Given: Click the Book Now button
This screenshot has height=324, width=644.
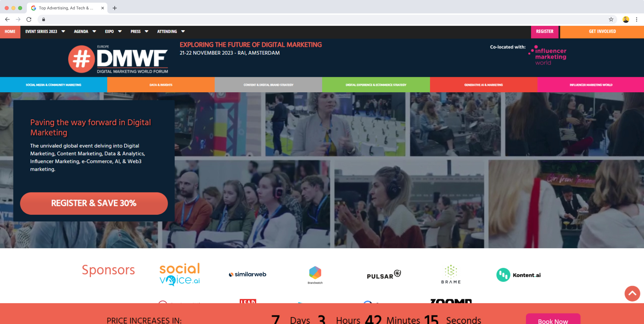Looking at the screenshot, I should (553, 319).
